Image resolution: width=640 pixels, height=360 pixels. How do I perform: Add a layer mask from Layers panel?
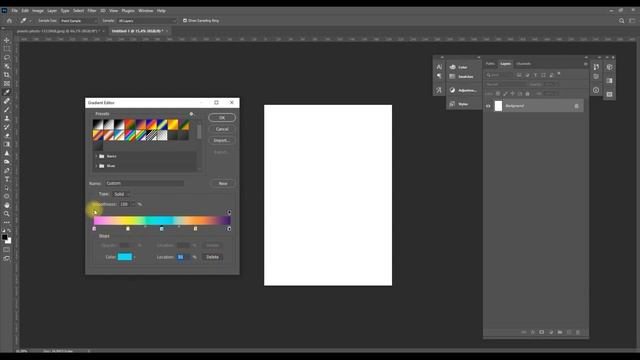(542, 332)
